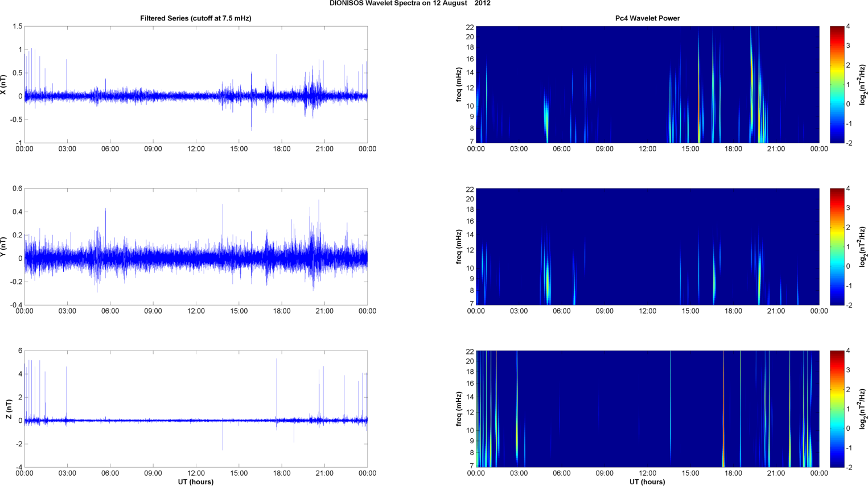The width and height of the screenshot is (868, 486).
Task: Click log2(nT²/Hz) label of Y-component colorbar
Action: (x=863, y=247)
